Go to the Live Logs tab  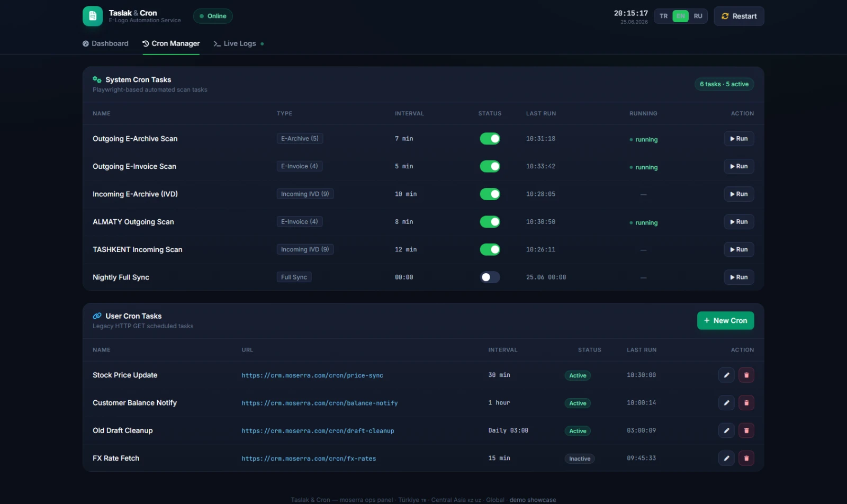[239, 43]
